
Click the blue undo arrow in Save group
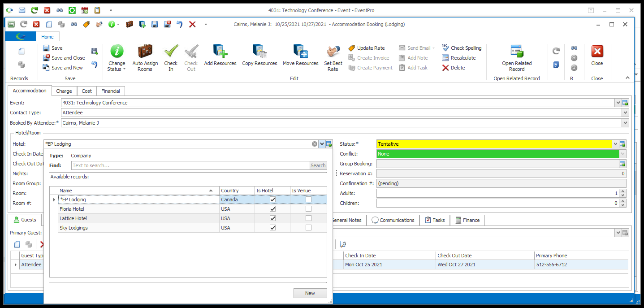tap(95, 65)
